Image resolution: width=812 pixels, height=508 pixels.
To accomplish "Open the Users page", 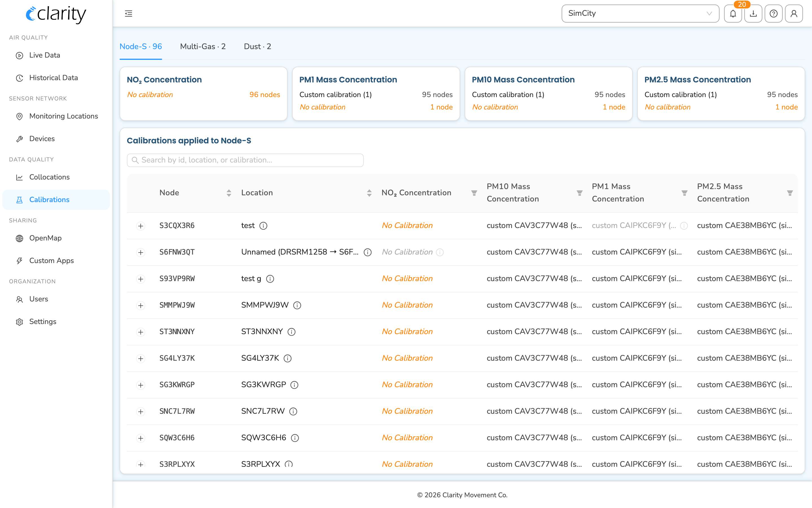I will click(x=56, y=299).
